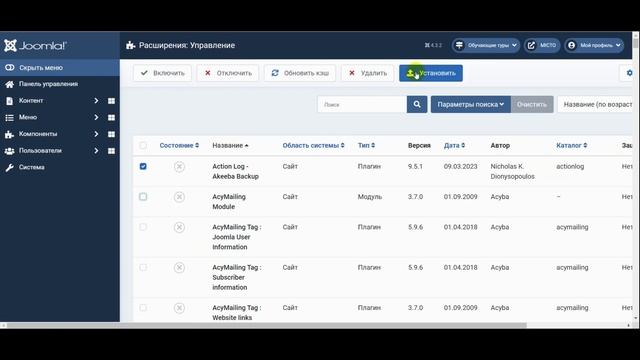Check the AcyMailing Module row checkbox
Screen dimensions: 640x360
coord(143,197)
